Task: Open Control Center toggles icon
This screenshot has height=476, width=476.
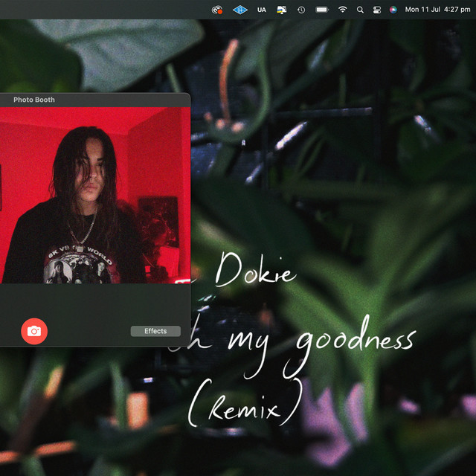Action: click(376, 10)
